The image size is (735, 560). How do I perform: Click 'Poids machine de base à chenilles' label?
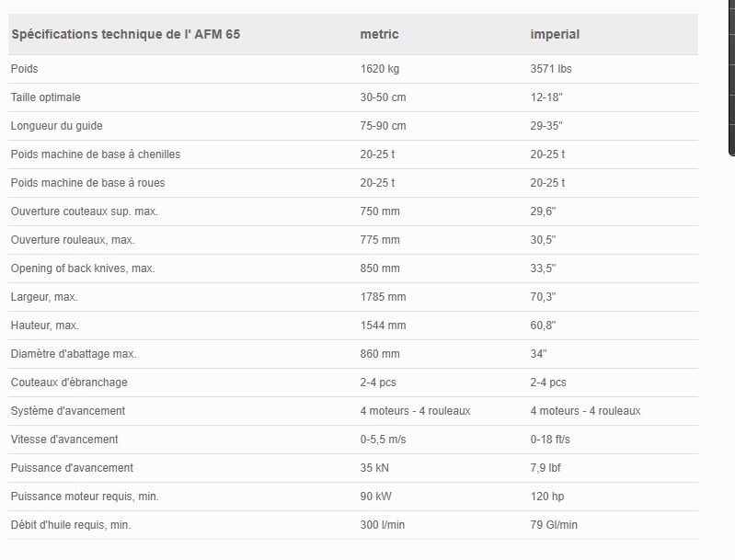point(96,154)
